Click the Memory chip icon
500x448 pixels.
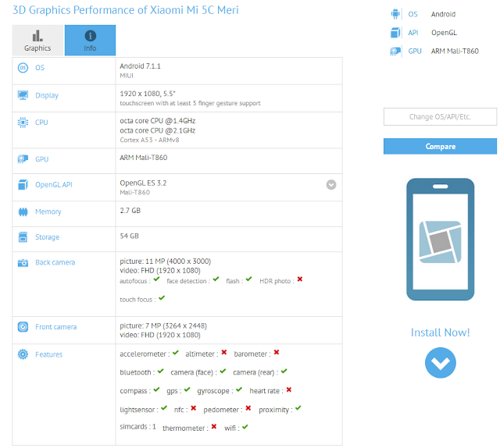(23, 212)
